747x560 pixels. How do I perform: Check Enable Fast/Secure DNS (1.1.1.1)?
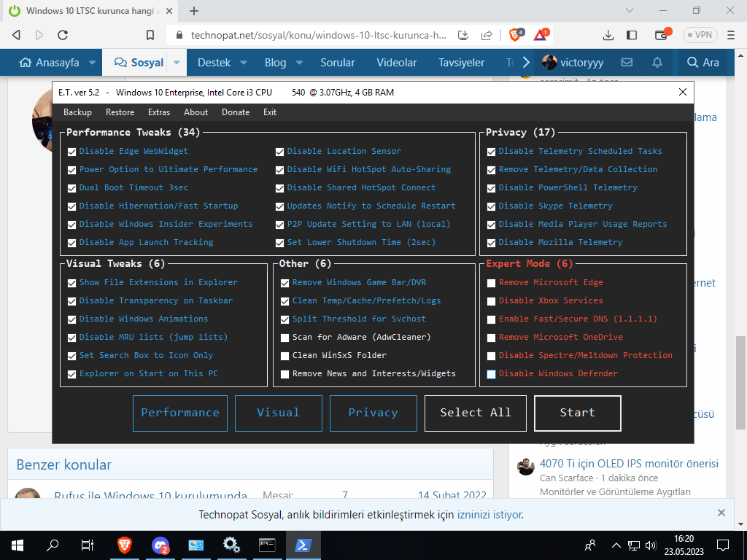coord(491,319)
